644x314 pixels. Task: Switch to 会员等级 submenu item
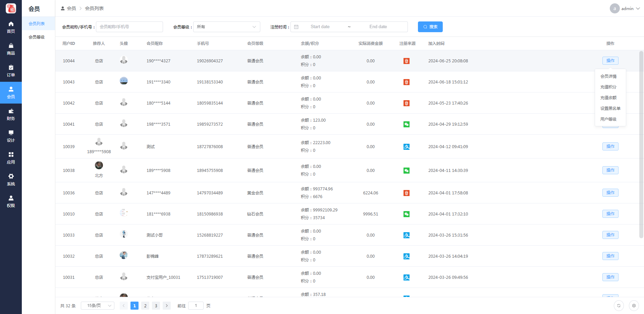[37, 37]
